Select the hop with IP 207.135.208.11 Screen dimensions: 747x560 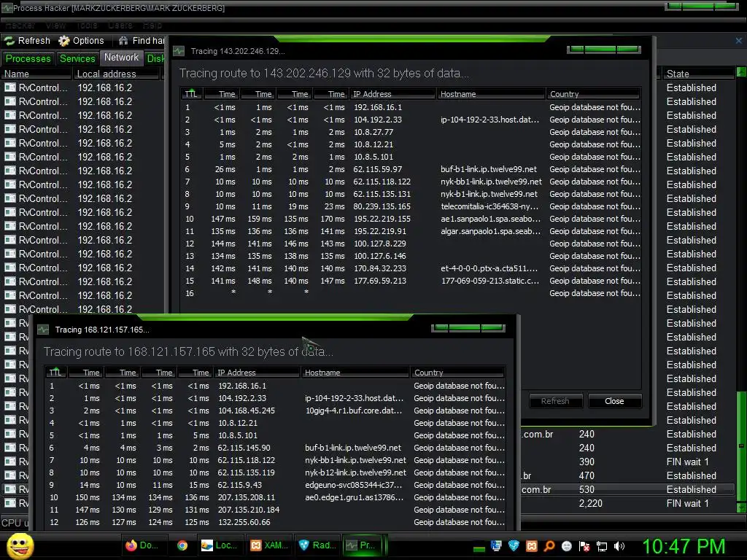[275, 497]
